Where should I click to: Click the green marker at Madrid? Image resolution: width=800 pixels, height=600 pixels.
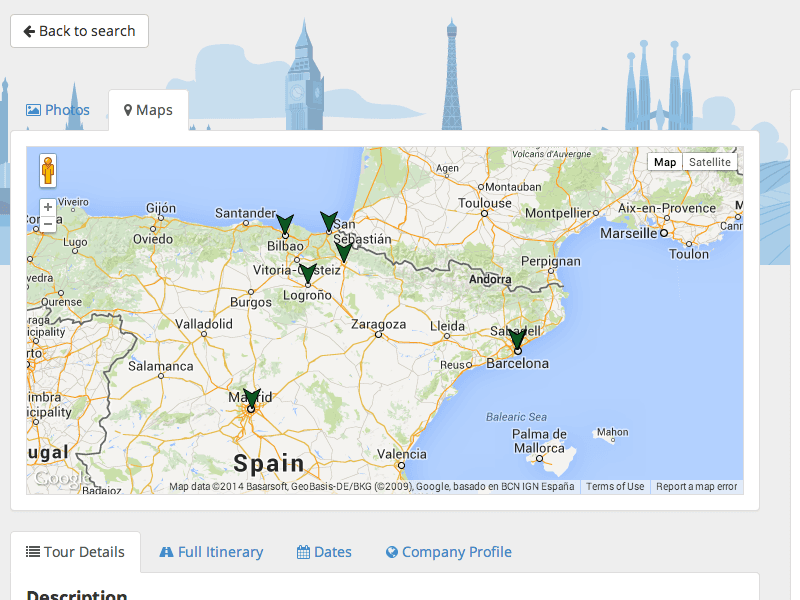point(251,399)
